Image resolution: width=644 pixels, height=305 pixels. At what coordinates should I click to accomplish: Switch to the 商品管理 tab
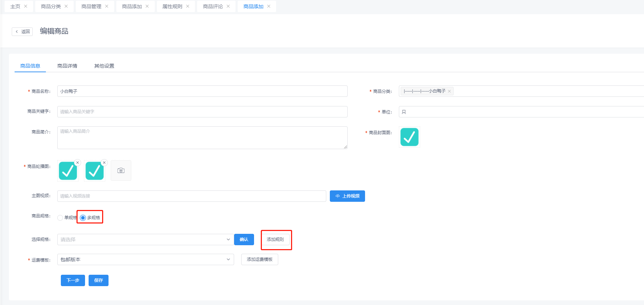point(91,6)
